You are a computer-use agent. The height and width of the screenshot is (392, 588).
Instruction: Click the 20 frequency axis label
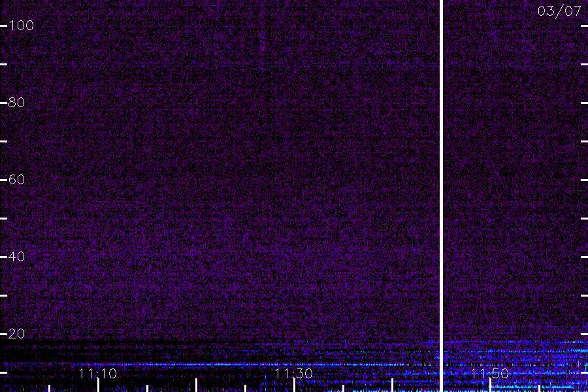16,333
